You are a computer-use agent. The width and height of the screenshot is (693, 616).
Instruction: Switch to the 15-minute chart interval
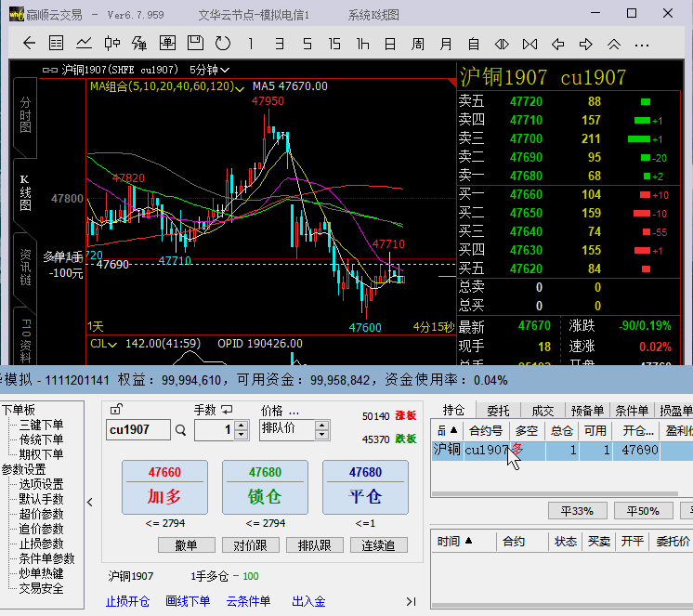coord(334,43)
